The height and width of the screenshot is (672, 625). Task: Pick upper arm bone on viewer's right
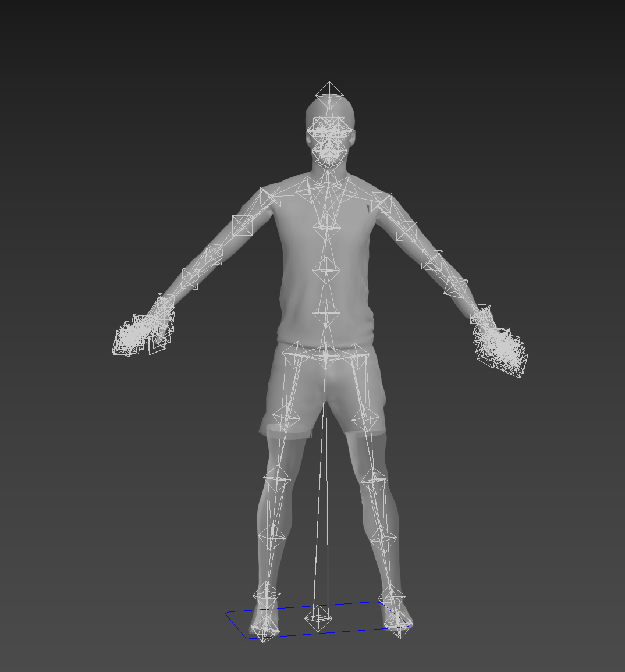click(x=407, y=231)
